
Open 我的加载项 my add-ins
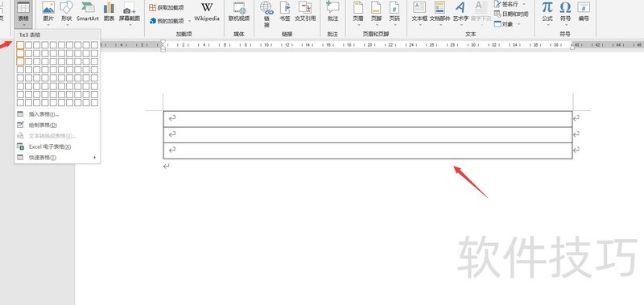point(167,21)
